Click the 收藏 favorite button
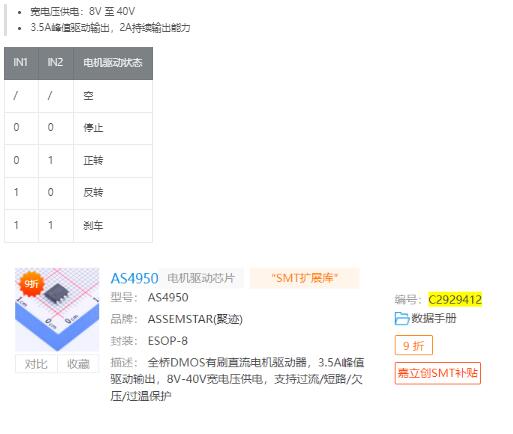 [78, 364]
